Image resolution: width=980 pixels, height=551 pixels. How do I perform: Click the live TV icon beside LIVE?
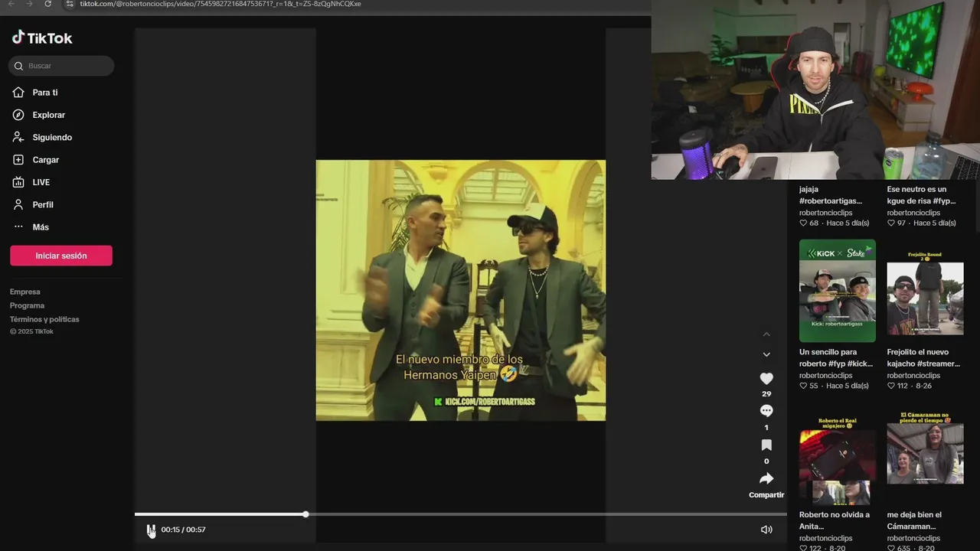(x=18, y=182)
